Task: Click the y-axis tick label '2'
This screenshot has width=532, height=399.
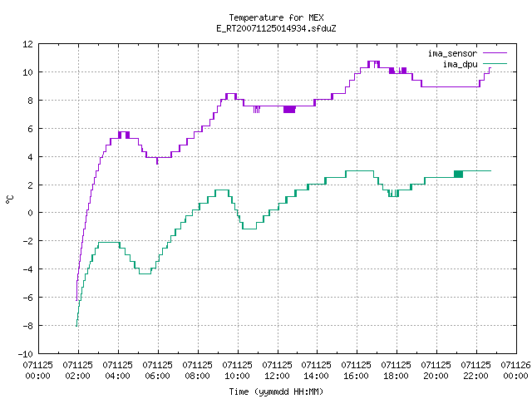Action: (31, 185)
